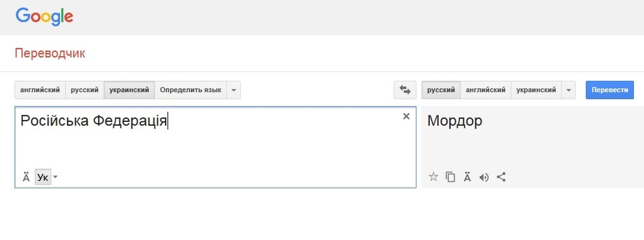Open the Google logo homepage
Screen dimensions: 644x240
[45, 17]
